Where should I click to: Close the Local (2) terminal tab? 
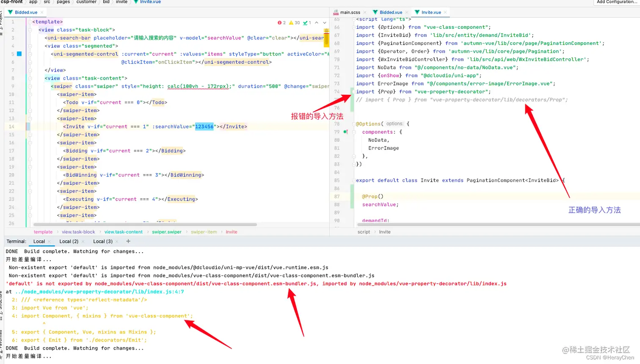point(83,241)
